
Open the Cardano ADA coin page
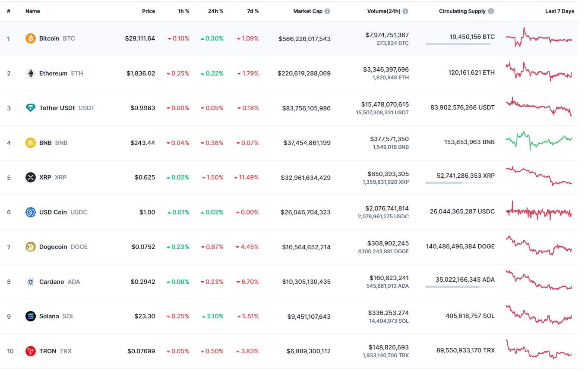click(51, 282)
